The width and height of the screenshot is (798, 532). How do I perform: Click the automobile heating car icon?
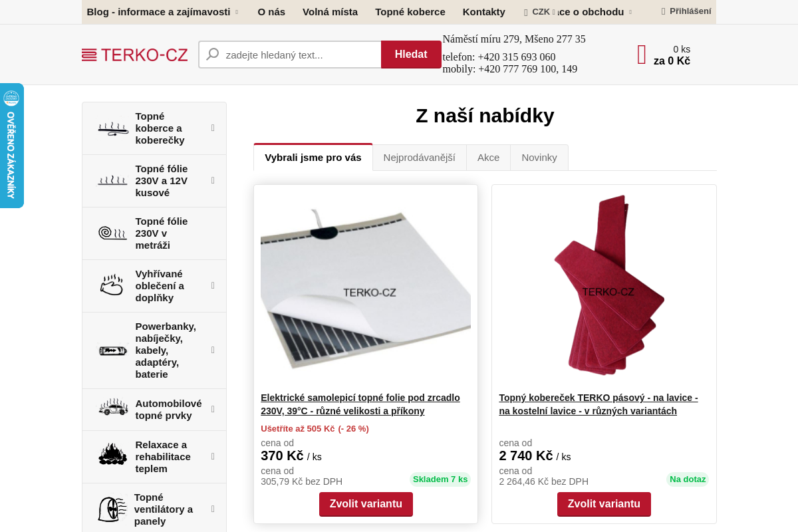[112, 407]
